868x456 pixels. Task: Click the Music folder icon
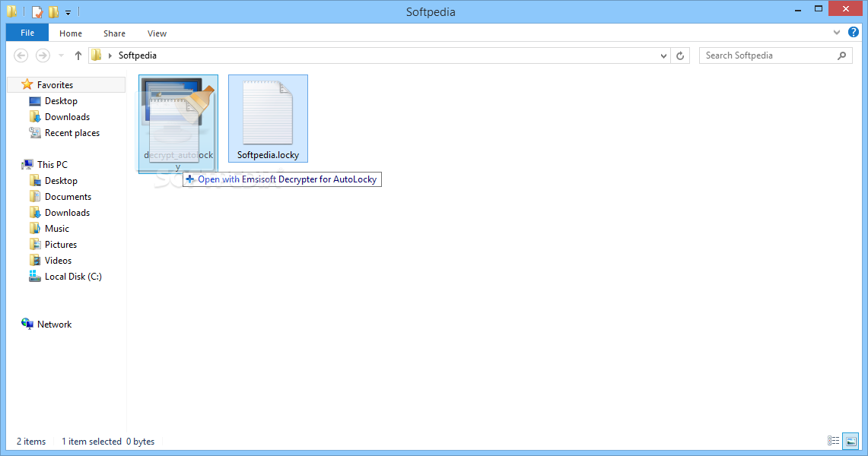[35, 228]
